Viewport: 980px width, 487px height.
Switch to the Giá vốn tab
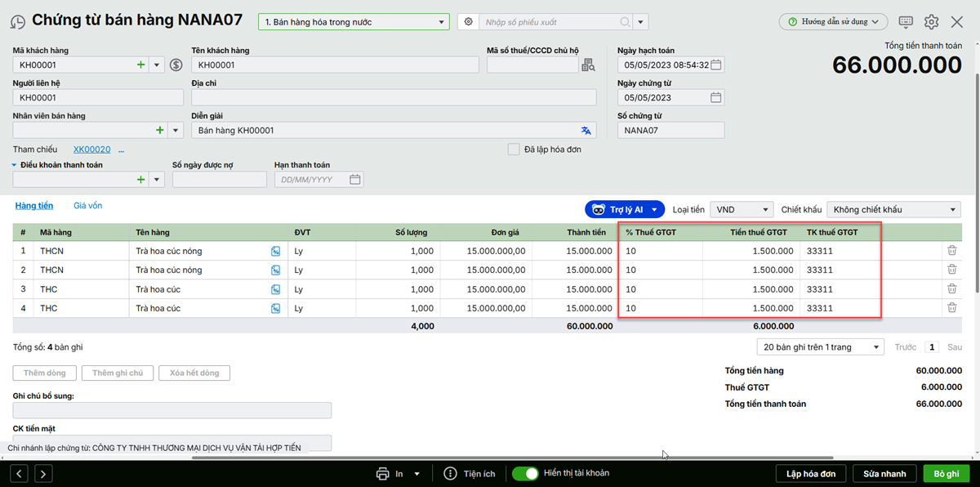[x=87, y=206]
